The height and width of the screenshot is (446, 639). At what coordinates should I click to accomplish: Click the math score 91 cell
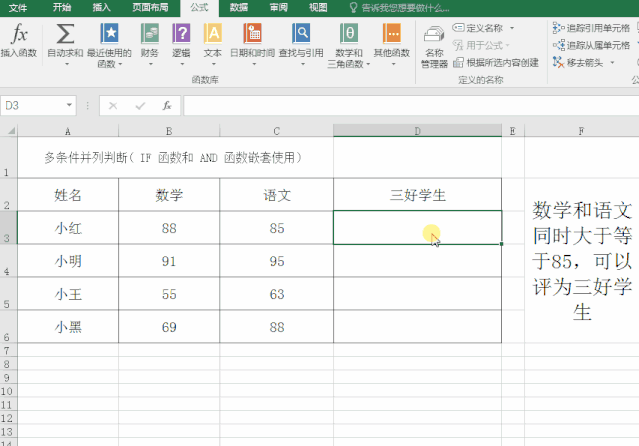169,261
